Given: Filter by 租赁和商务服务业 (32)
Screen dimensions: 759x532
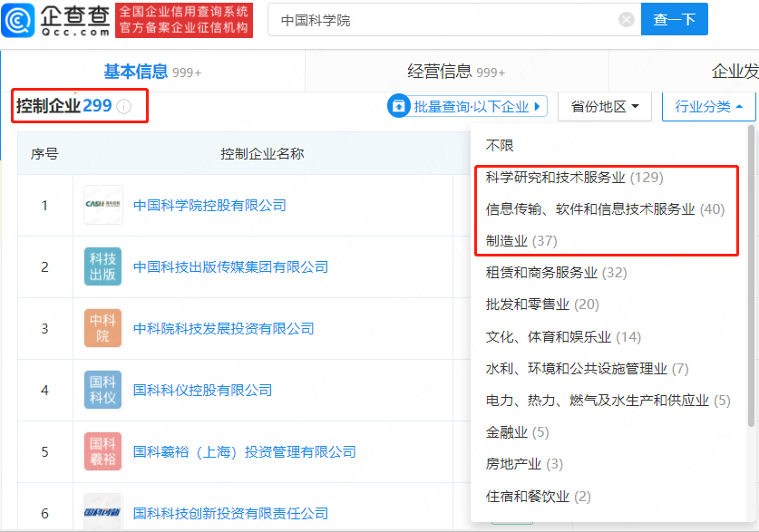Looking at the screenshot, I should click(556, 273).
